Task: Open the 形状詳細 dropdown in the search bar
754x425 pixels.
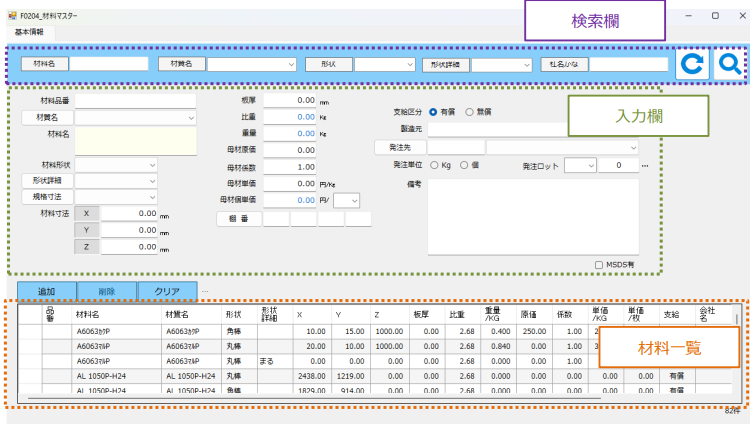Action: pyautogui.click(x=527, y=64)
